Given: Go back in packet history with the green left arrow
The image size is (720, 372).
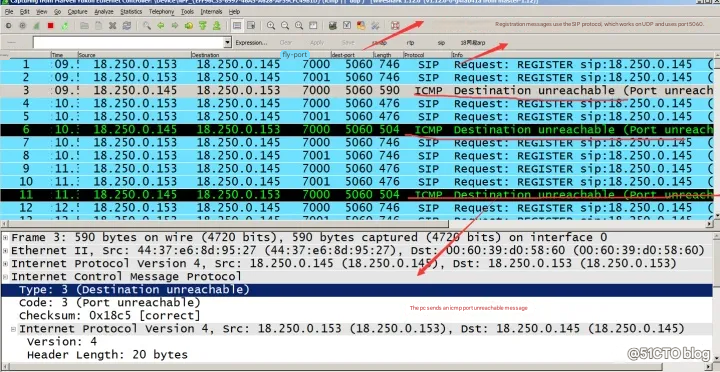Looking at the screenshot, I should click(161, 26).
